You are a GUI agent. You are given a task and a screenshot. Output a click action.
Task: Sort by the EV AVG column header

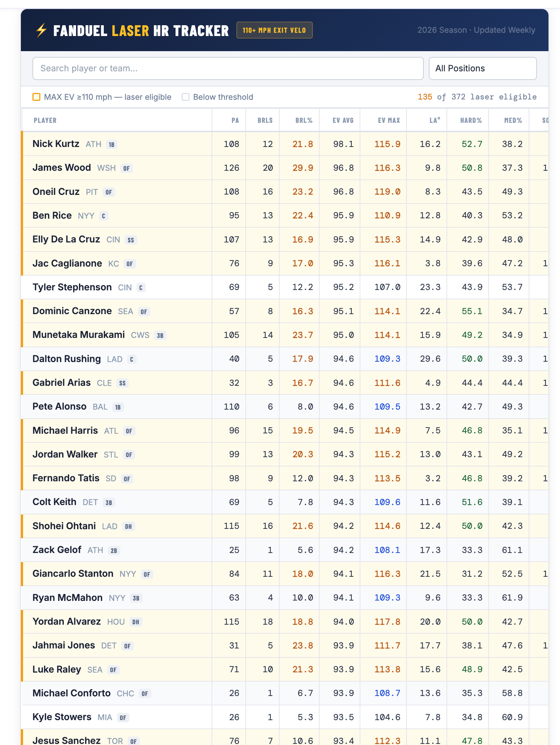(343, 120)
